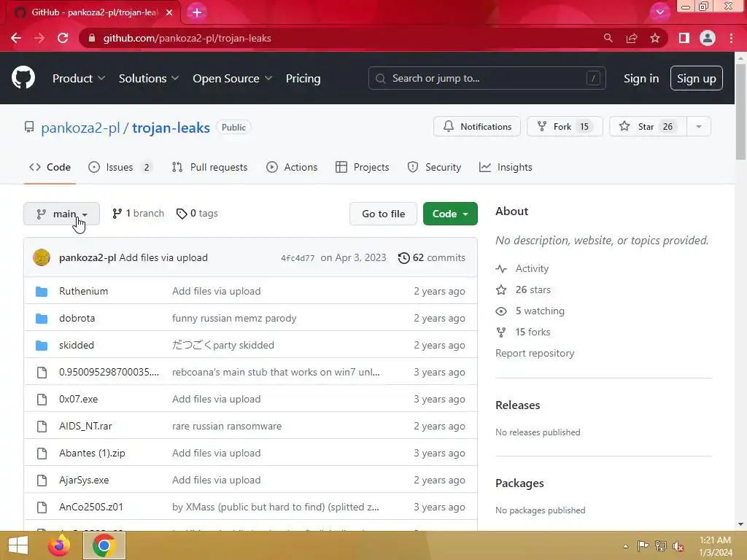The width and height of the screenshot is (747, 560).
Task: Click the eye icon next to 5 watching
Action: [501, 311]
